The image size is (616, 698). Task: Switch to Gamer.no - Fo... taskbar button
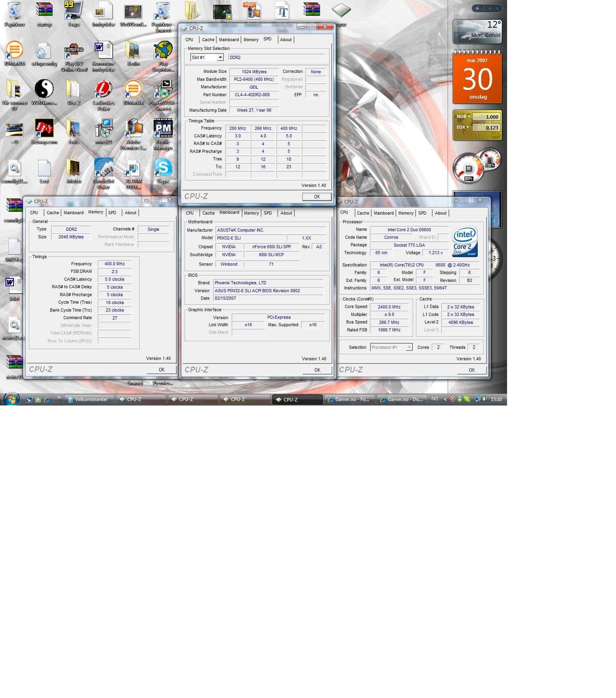[x=350, y=399]
